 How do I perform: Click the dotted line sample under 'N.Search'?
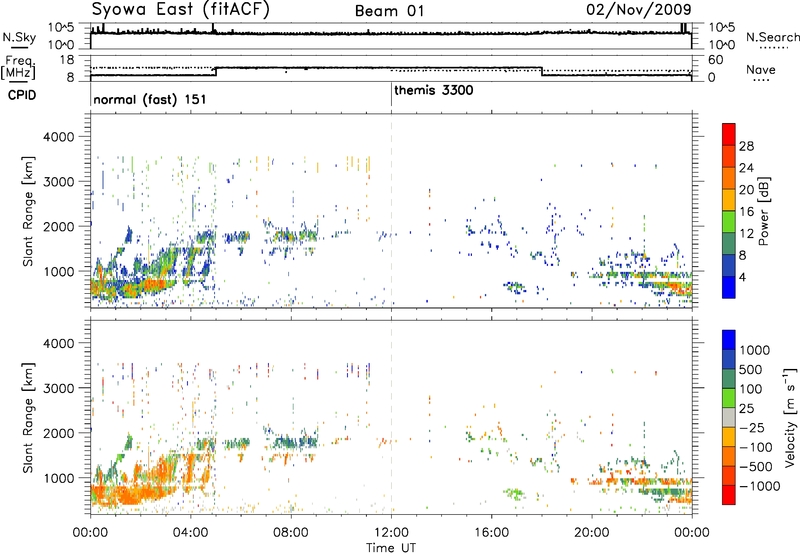pyautogui.click(x=773, y=48)
